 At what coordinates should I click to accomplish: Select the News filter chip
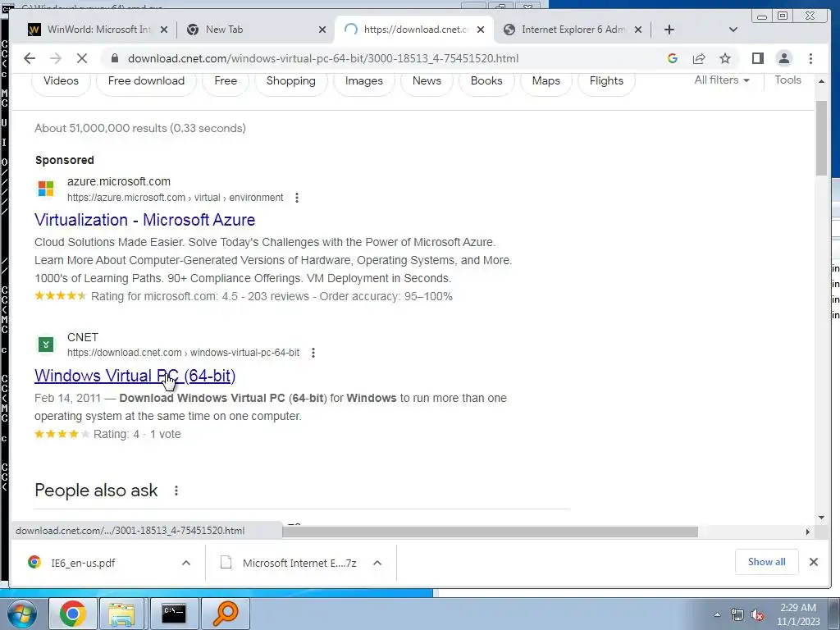click(427, 81)
